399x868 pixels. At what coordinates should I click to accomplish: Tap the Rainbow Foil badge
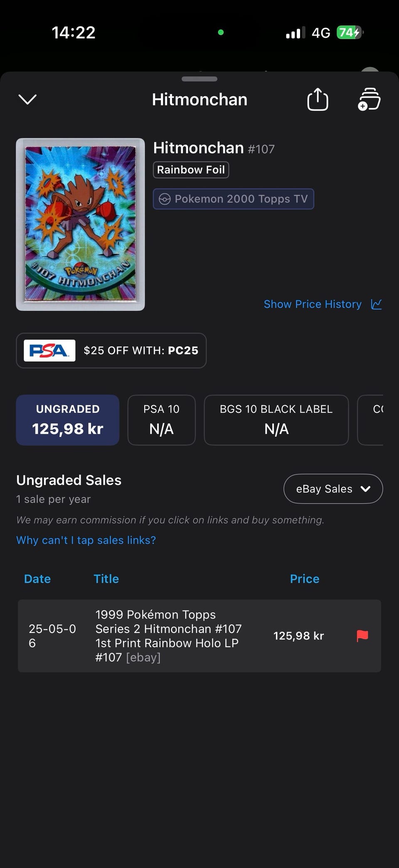191,170
